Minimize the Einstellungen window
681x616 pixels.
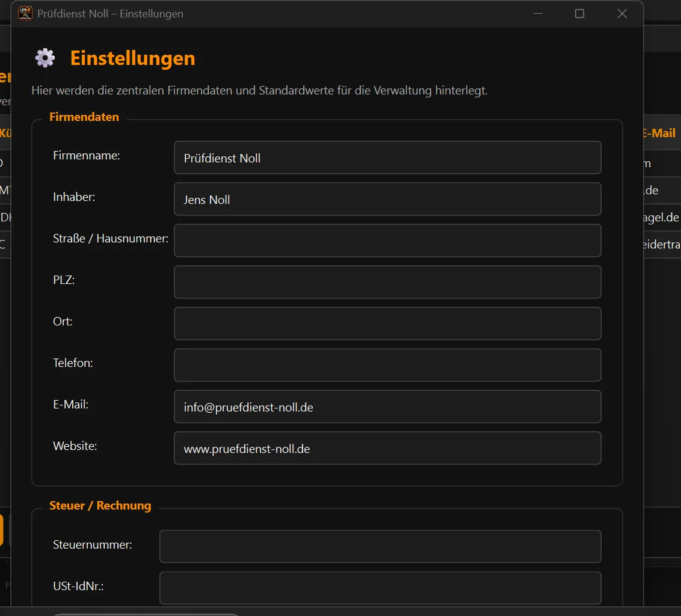[538, 13]
